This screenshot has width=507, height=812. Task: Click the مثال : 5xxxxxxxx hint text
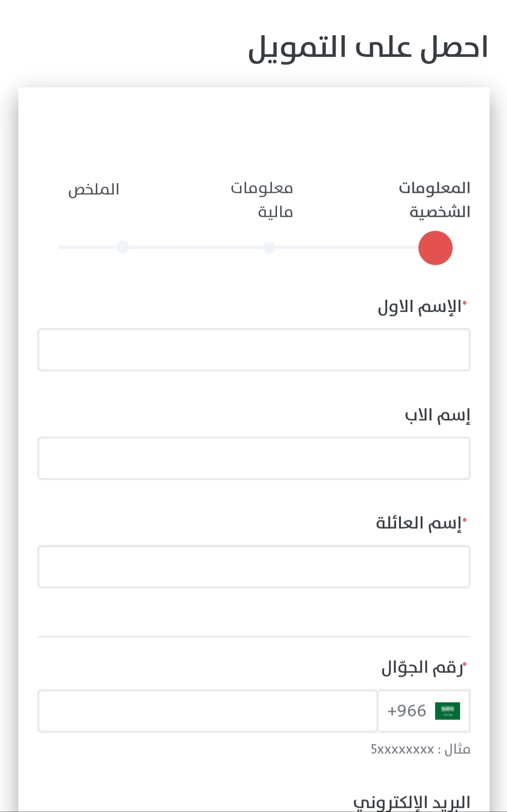(420, 749)
